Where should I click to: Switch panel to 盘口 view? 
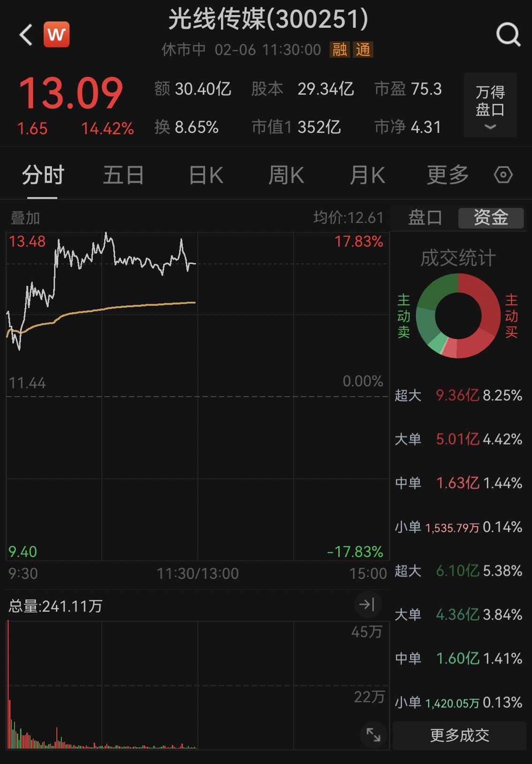[x=425, y=218]
